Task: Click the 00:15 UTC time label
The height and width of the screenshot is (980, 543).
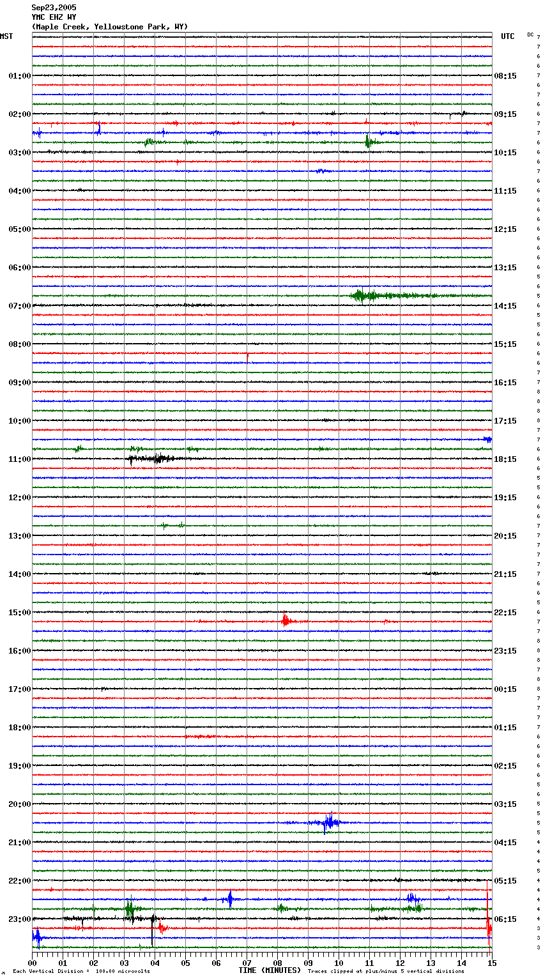Action: click(x=505, y=689)
